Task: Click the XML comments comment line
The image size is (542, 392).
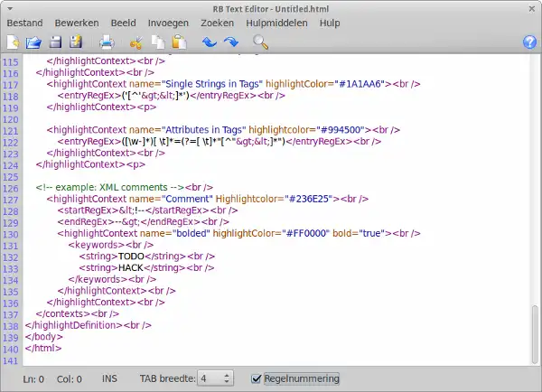Action: click(x=110, y=187)
